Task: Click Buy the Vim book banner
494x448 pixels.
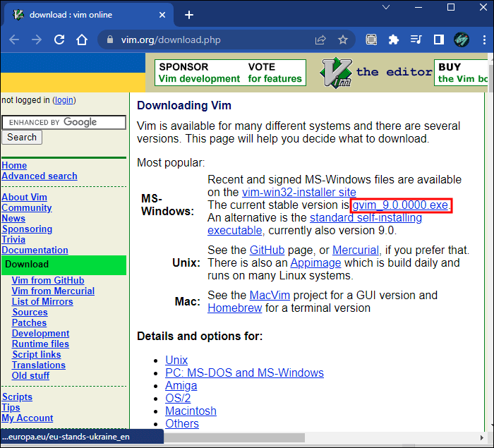Action: pos(461,73)
